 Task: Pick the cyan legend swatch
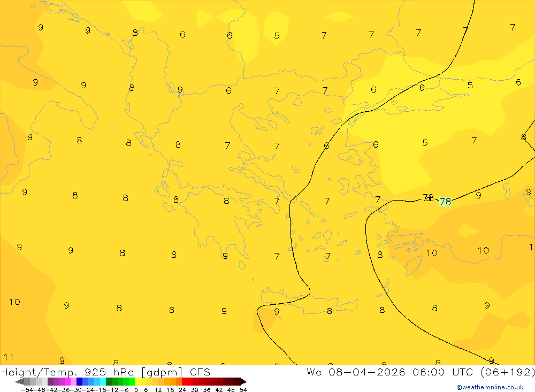(x=103, y=382)
